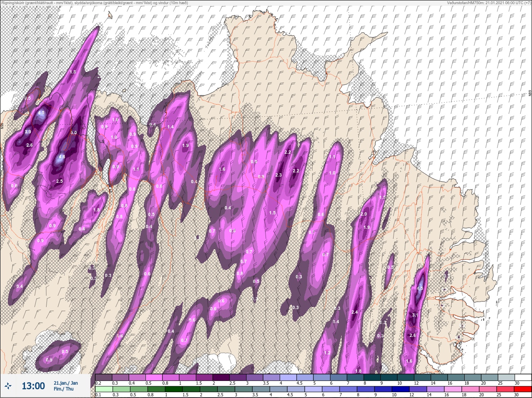Select top legend swatch between 0.2 and 0.3
532x398 pixels.
pos(104,377)
